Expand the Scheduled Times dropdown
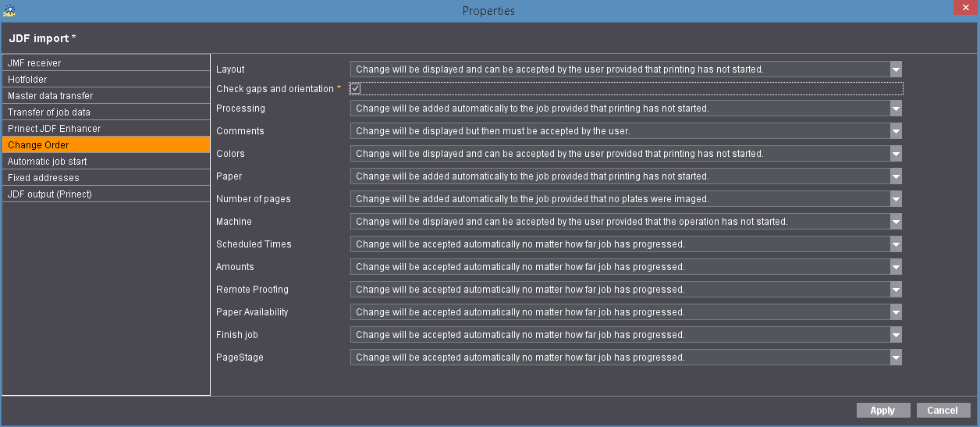 (896, 244)
